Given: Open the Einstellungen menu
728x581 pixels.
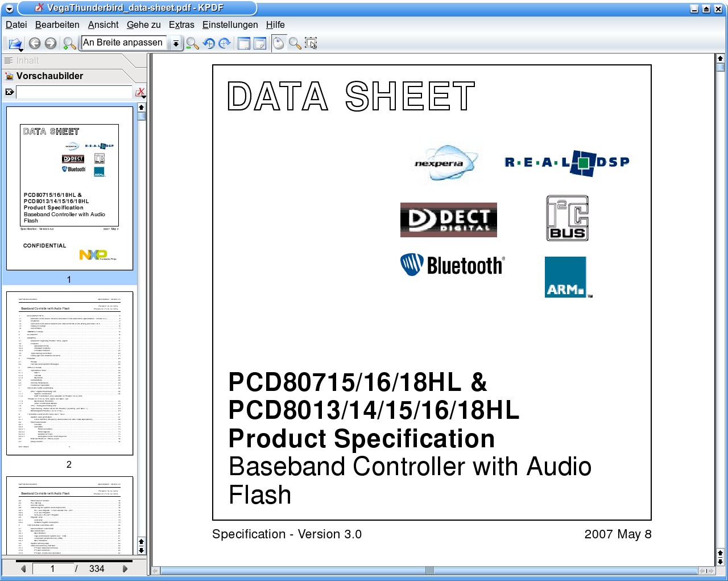Looking at the screenshot, I should click(230, 25).
